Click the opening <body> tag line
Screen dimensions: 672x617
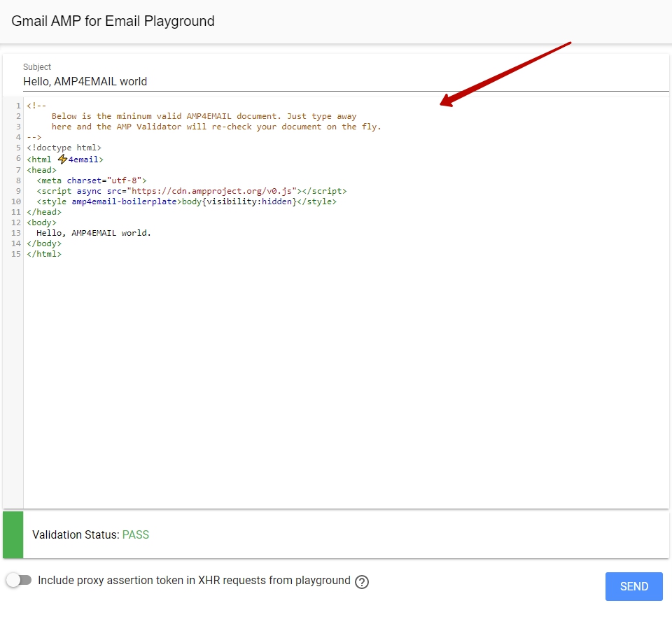41,222
